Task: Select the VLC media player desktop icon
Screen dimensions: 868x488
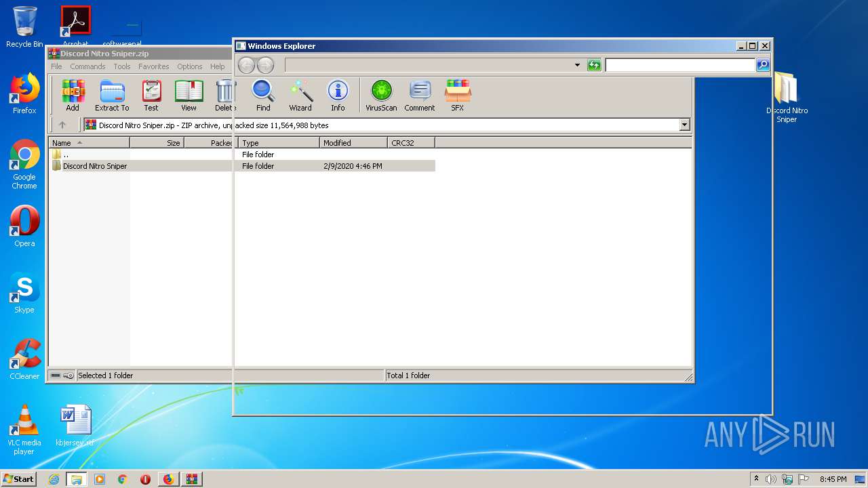Action: pyautogui.click(x=24, y=430)
